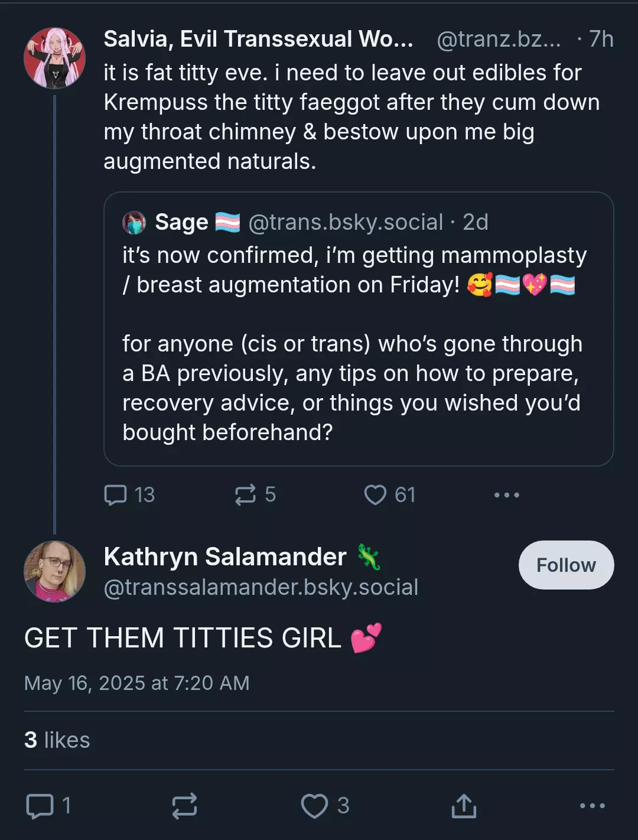Repost Kathryn Salamander's post
Image resolution: width=638 pixels, height=840 pixels.
(184, 806)
